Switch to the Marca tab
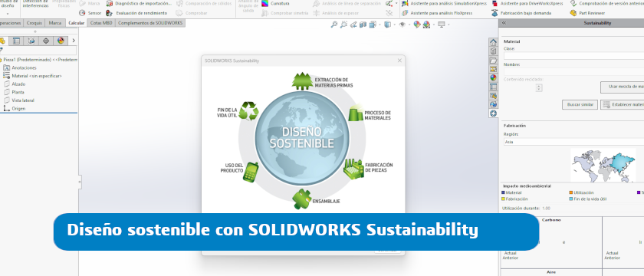The width and height of the screenshot is (644, 276). 55,23
